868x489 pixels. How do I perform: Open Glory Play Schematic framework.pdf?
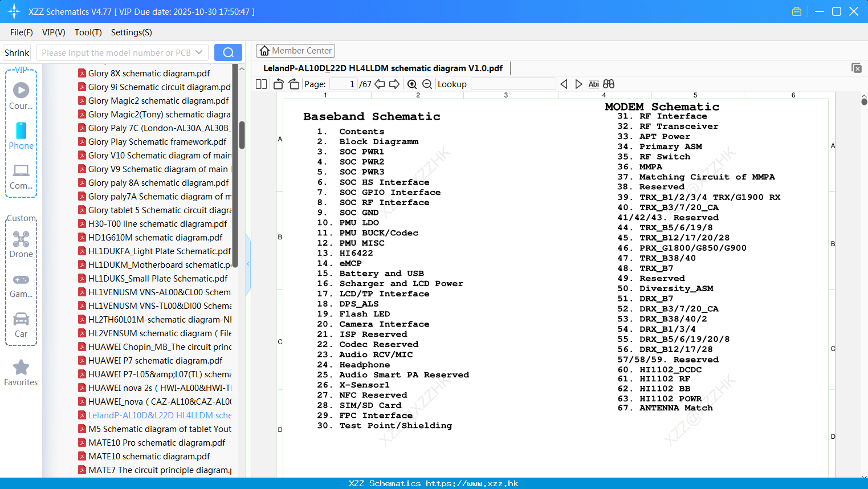coord(152,141)
